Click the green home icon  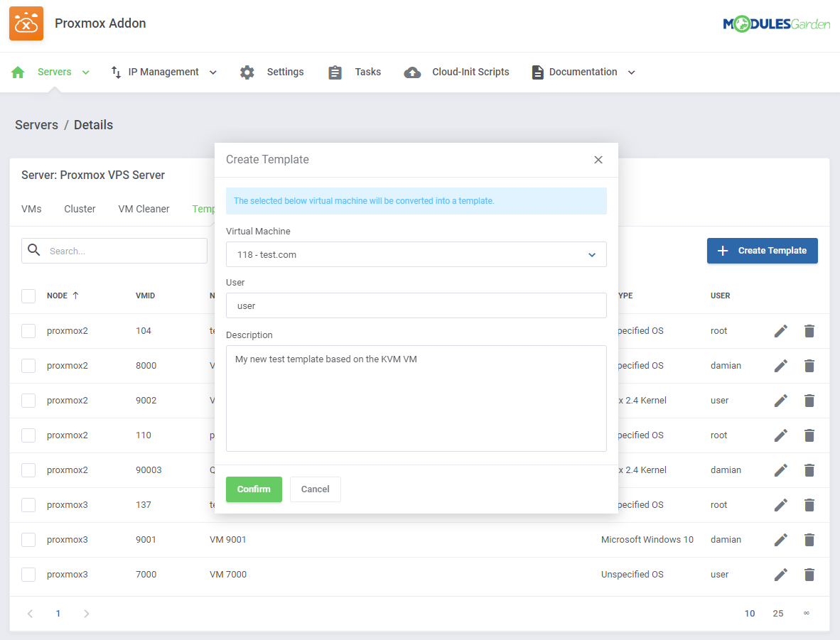pyautogui.click(x=18, y=72)
